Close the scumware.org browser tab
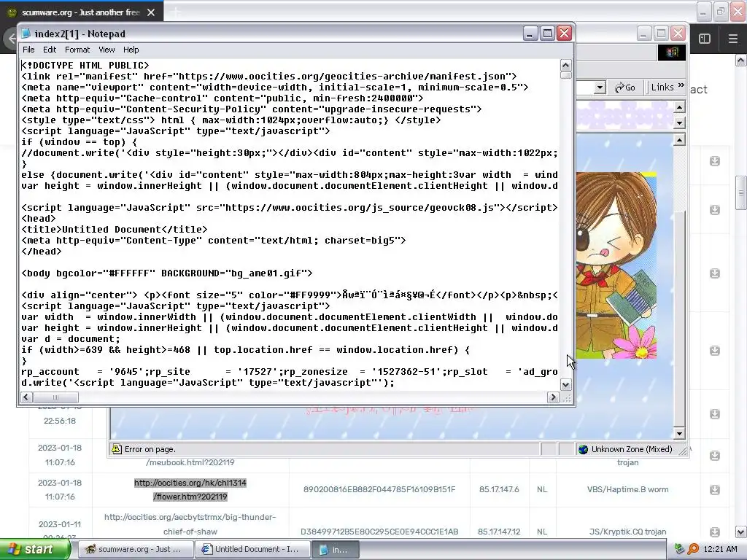 click(151, 12)
